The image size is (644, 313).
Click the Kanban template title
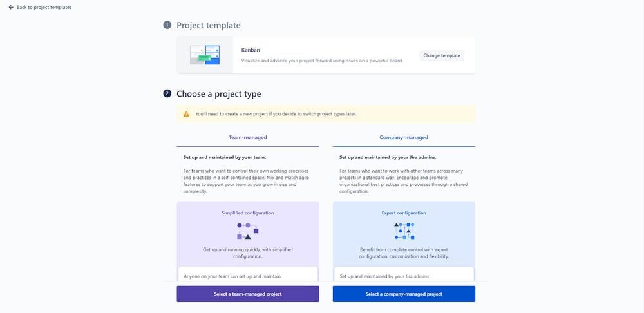(251, 49)
